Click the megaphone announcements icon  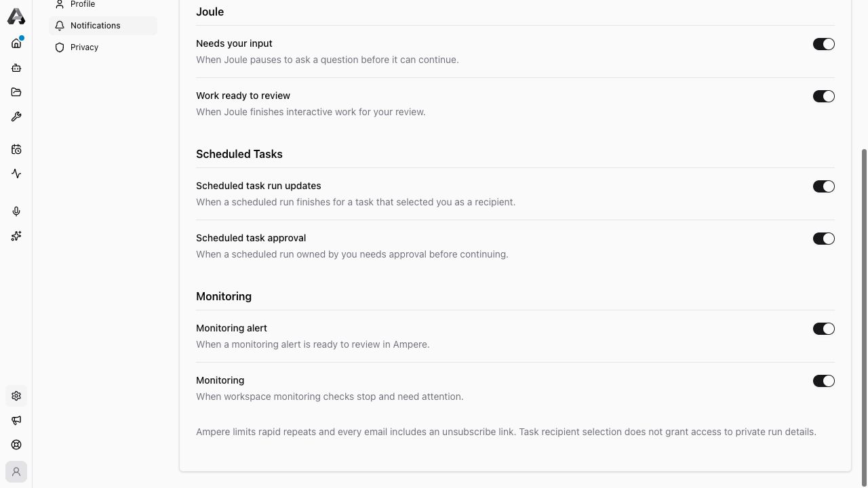(16, 420)
